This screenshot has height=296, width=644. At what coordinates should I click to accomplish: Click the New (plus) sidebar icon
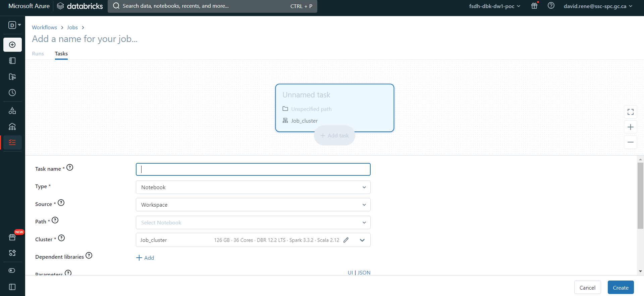click(12, 45)
